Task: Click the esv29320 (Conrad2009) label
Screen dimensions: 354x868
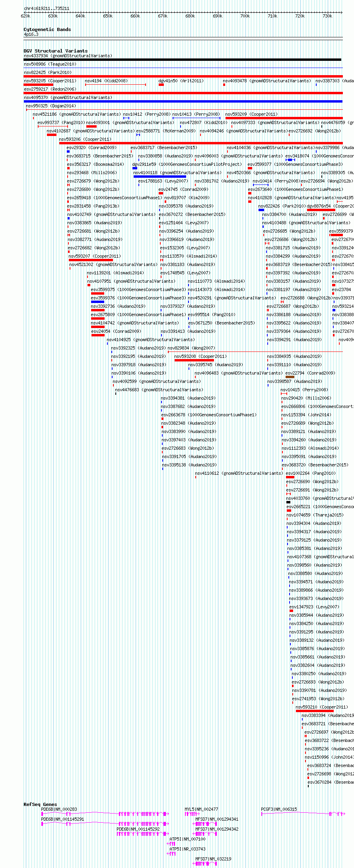Action: tap(92, 148)
